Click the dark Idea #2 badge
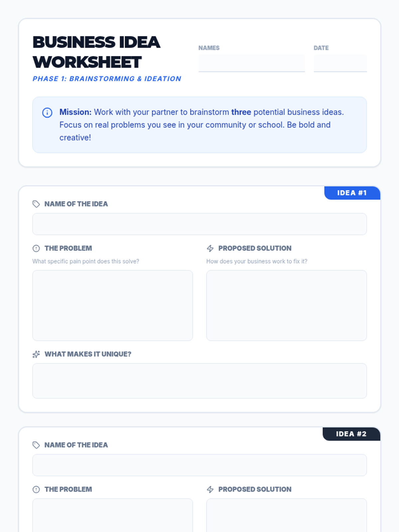This screenshot has height=532, width=399. (x=351, y=434)
